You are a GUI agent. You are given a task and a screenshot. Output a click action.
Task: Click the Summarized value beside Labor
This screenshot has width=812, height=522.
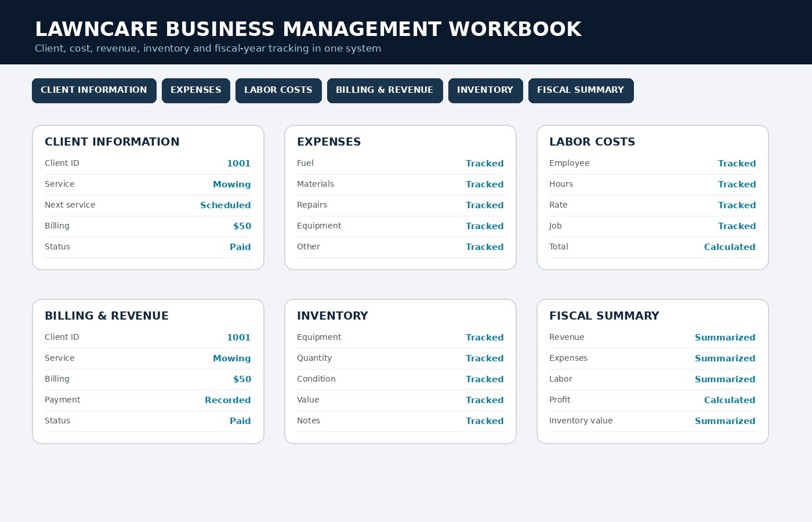pos(725,379)
